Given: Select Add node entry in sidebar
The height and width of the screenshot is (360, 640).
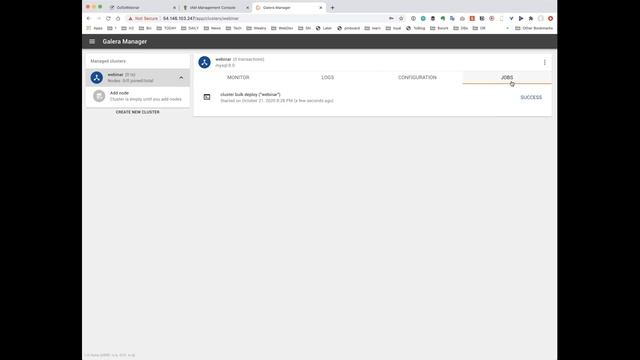Looking at the screenshot, I should 138,96.
